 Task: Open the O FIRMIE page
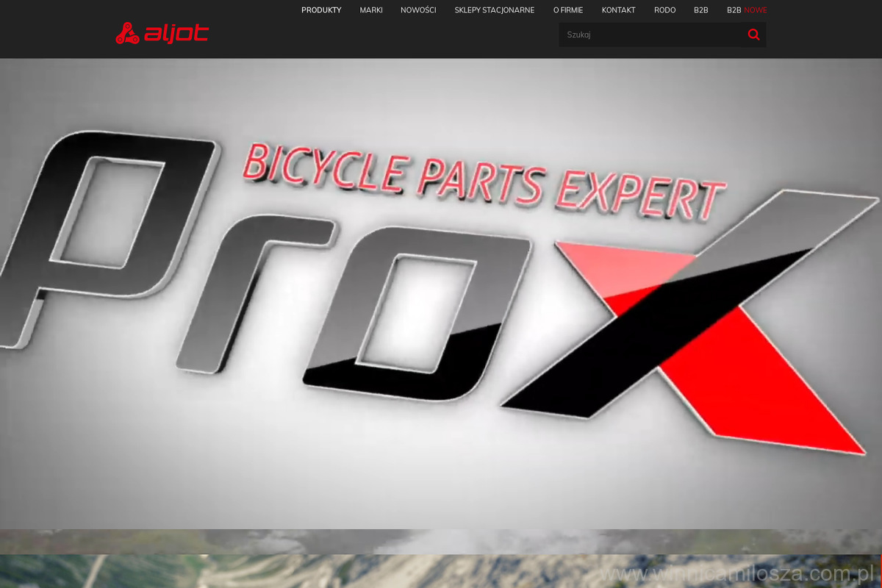[x=568, y=10]
